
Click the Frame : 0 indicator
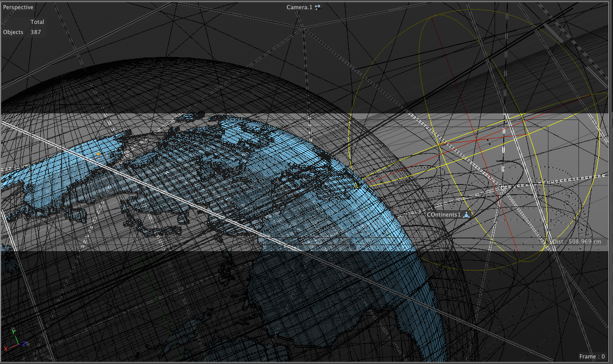click(592, 357)
